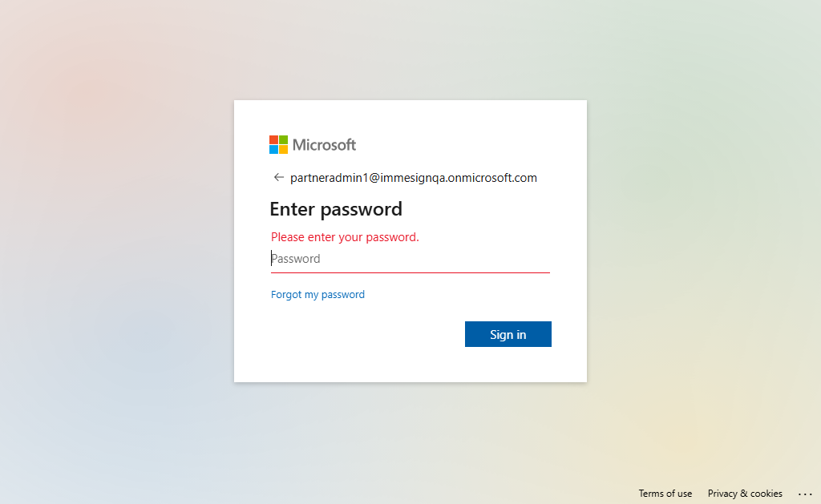Screen dimensions: 821x504
Task: Click the red square of Microsoft logo
Action: (x=273, y=139)
